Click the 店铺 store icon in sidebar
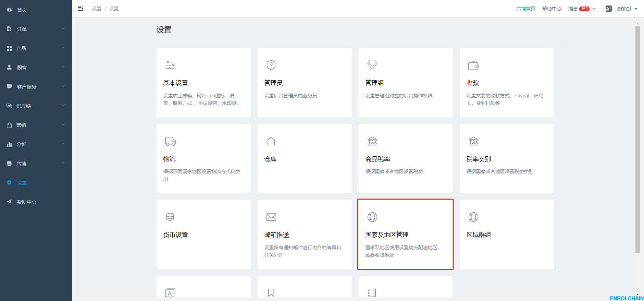The height and width of the screenshot is (301, 644). pyautogui.click(x=9, y=164)
